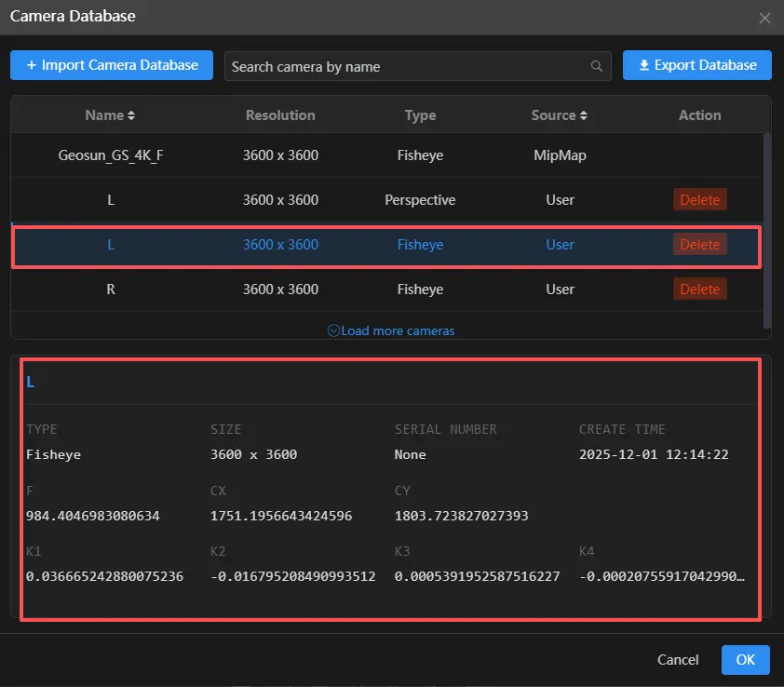Delete the selected L Fisheye camera
784x687 pixels.
point(699,245)
